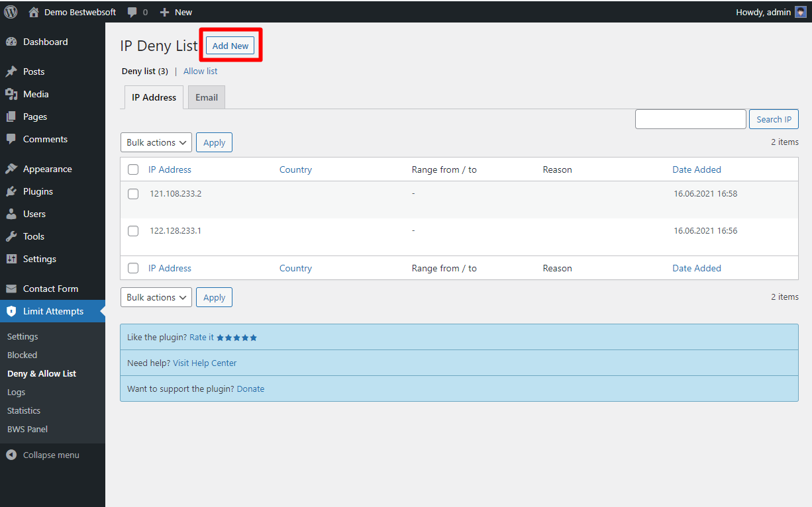This screenshot has height=507, width=812.
Task: Click the Appearance paintbrush icon
Action: [x=11, y=169]
